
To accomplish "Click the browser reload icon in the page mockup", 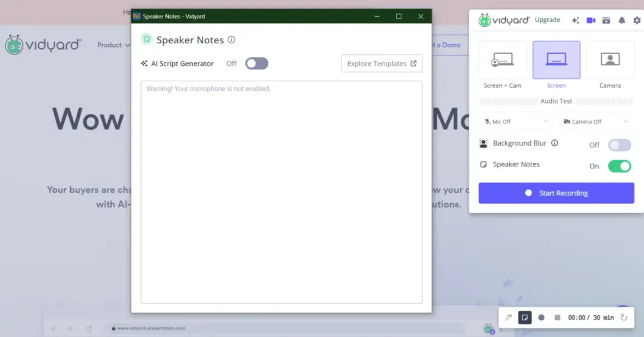I will 89,328.
